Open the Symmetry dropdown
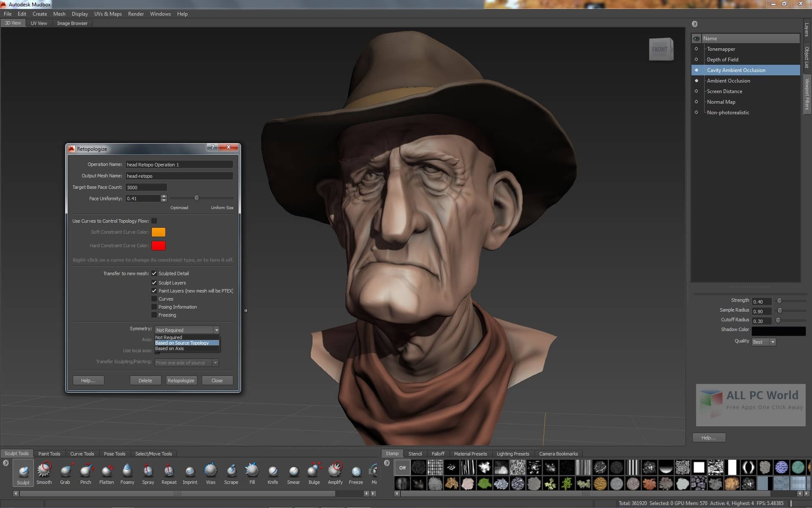 [x=187, y=330]
